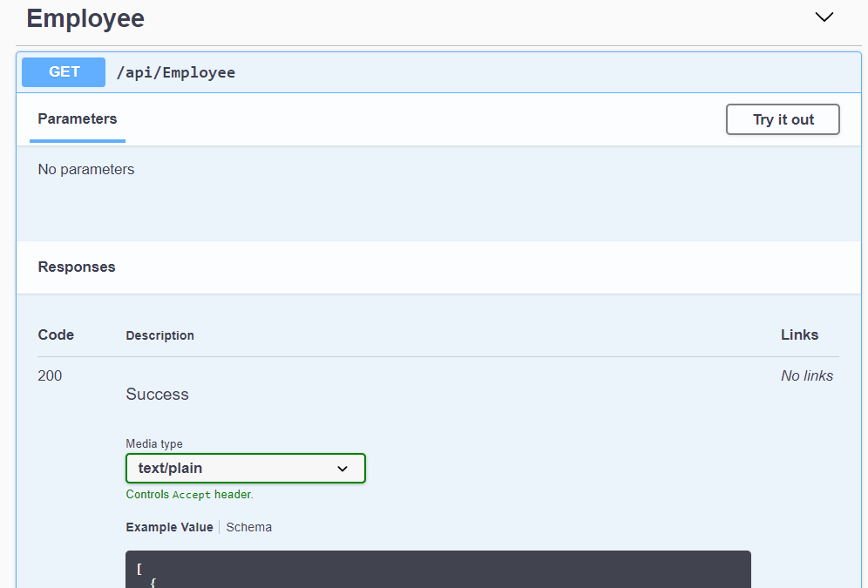Screen dimensions: 868x588
Task: Switch to the Schema view
Action: 249,527
